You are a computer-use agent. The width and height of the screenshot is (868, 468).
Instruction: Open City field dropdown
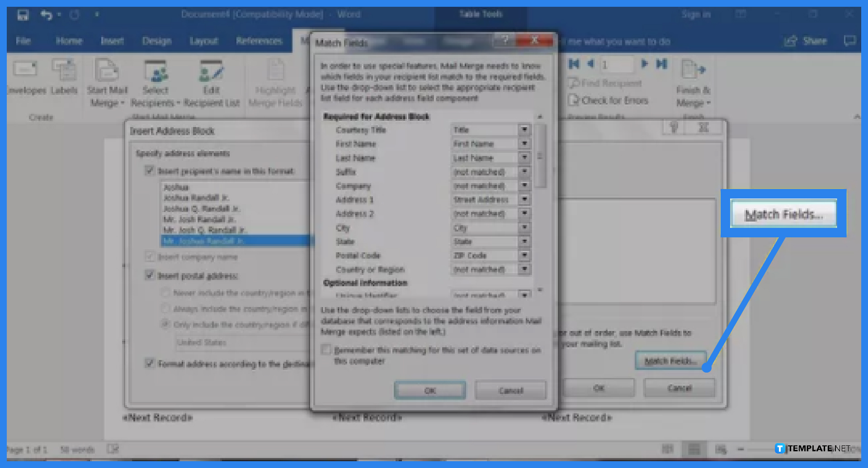(x=524, y=227)
